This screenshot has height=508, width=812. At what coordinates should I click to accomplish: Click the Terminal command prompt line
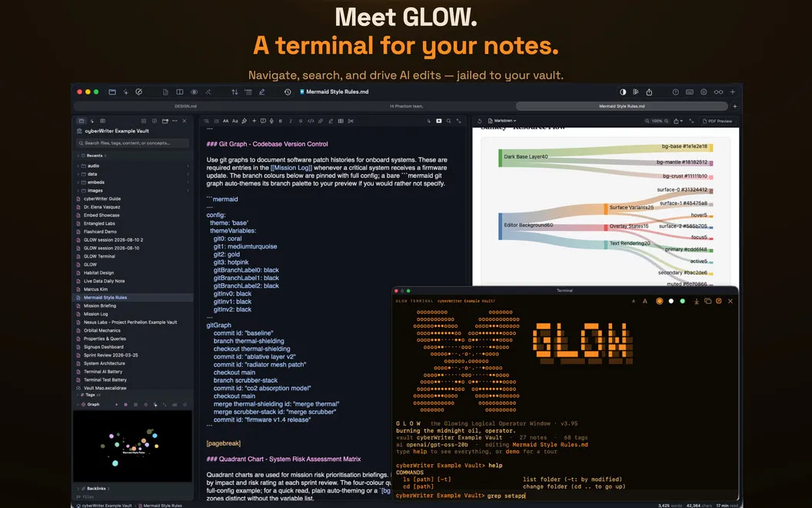coord(564,496)
